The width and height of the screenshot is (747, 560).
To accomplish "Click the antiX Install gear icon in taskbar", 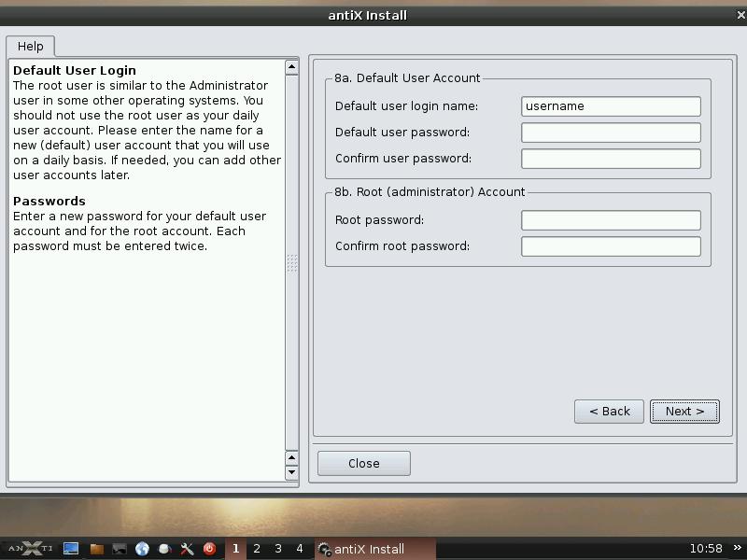I will tap(324, 549).
